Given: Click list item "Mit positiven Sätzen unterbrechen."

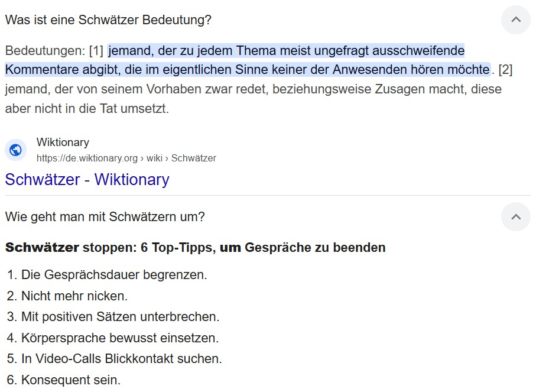Looking at the screenshot, I should pyautogui.click(x=120, y=317).
